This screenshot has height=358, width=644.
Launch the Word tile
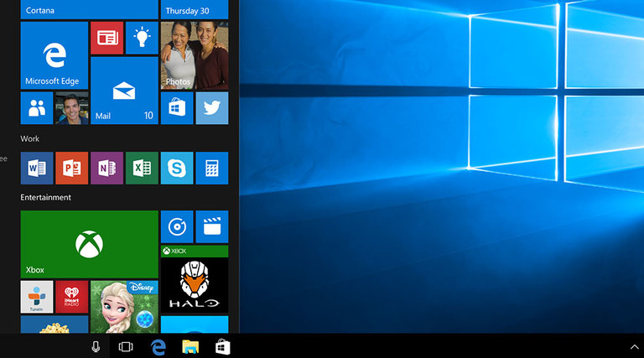37,168
